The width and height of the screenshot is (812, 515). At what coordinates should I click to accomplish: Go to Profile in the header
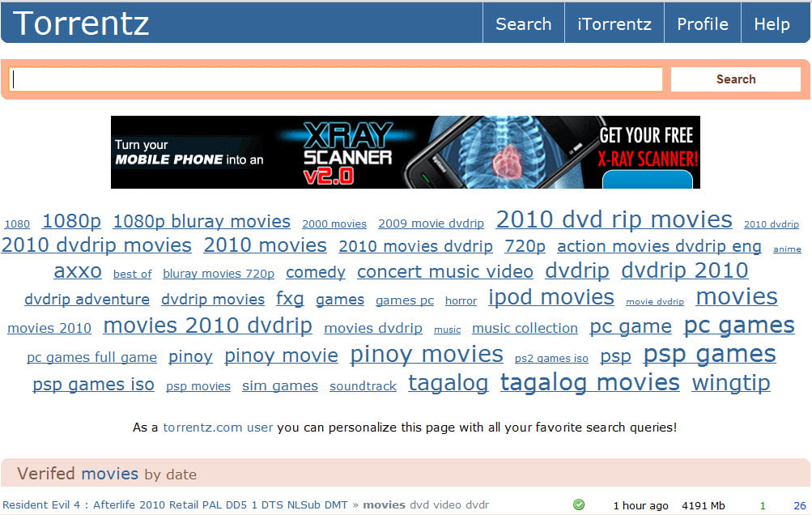point(703,23)
